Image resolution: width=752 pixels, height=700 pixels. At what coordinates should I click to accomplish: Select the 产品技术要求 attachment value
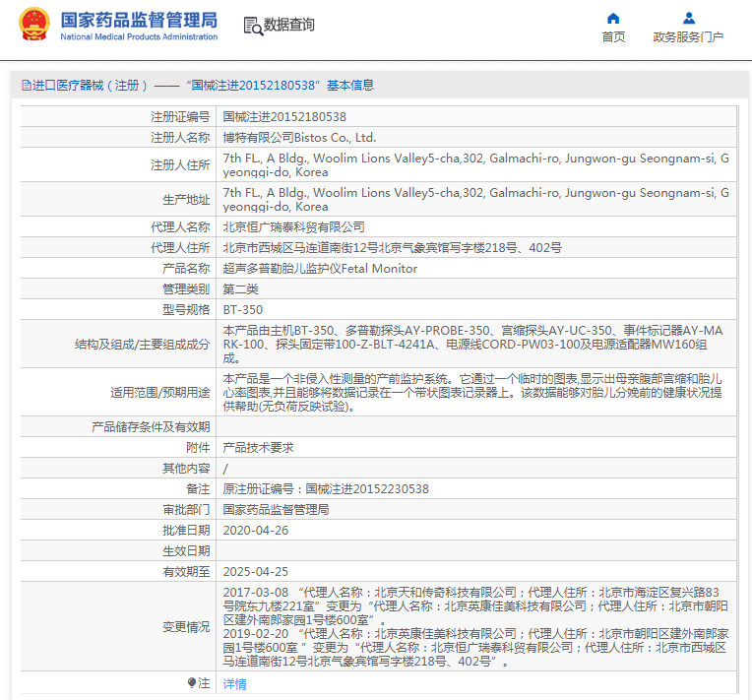click(258, 447)
